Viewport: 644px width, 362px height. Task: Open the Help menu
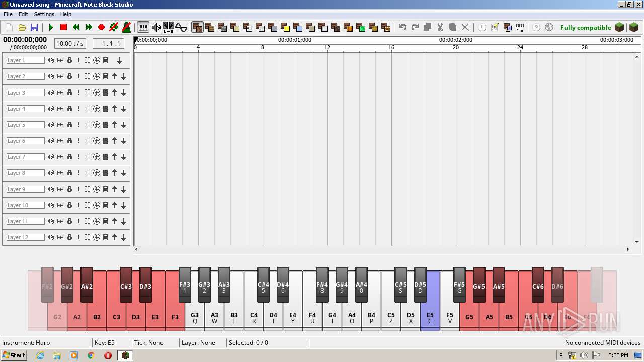66,14
